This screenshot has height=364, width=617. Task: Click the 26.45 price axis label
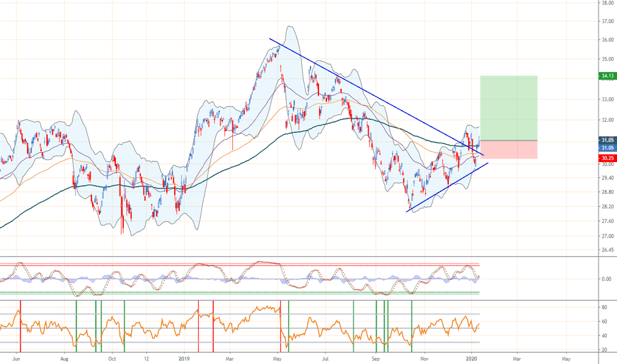tap(608, 250)
